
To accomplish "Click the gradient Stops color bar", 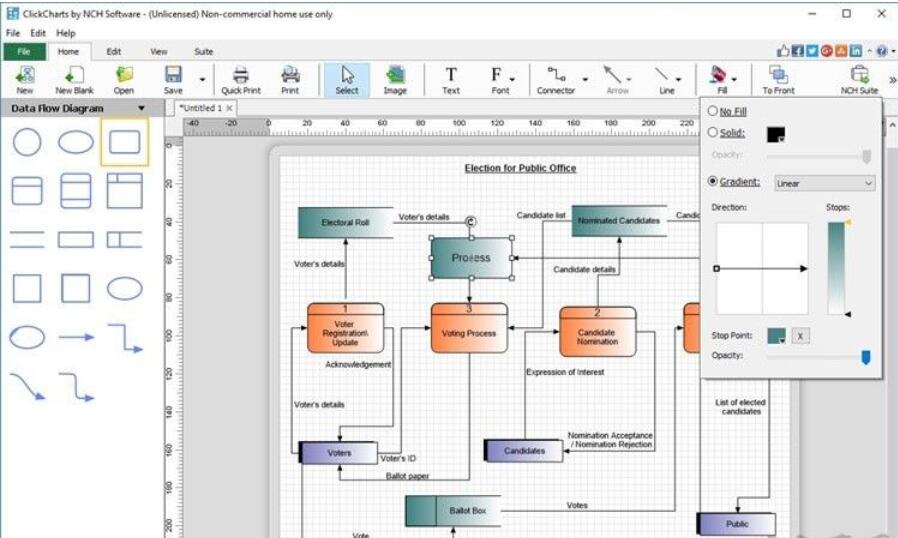I will (836, 268).
